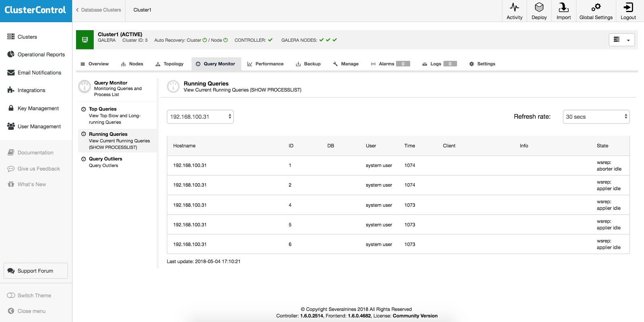Click the Hostname column header
The width and height of the screenshot is (644, 322).
point(184,146)
